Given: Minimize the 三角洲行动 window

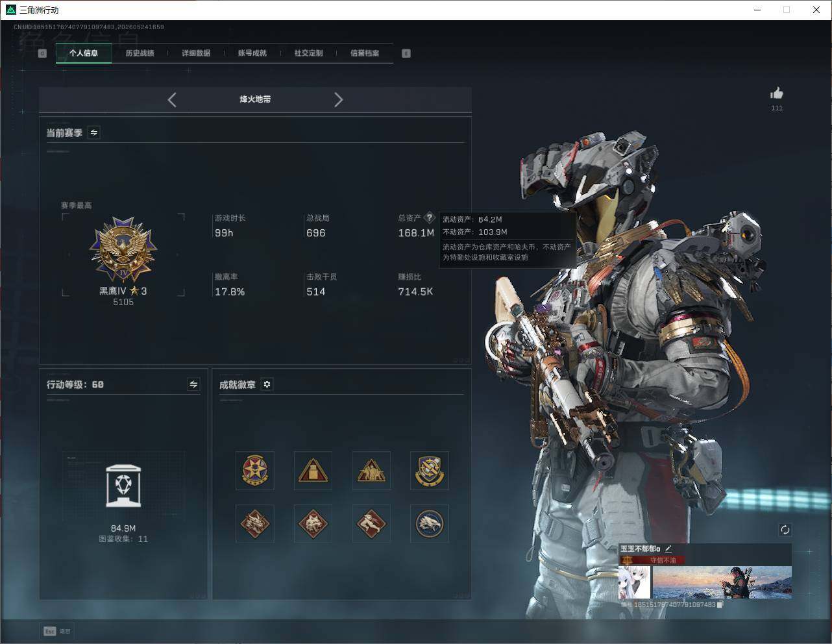Looking at the screenshot, I should click(758, 10).
